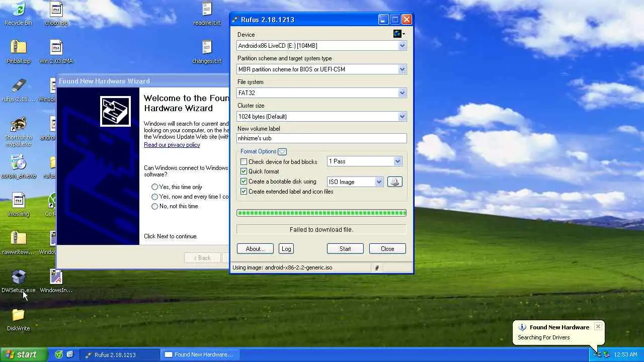
Task: Click the New volume label input field
Action: click(321, 138)
